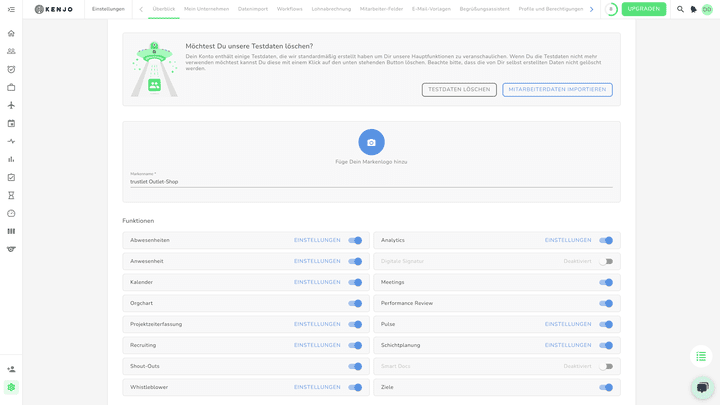Screen dimensions: 720x405
Task: Open the hourglass icon in the sidebar
Action: coord(11,195)
